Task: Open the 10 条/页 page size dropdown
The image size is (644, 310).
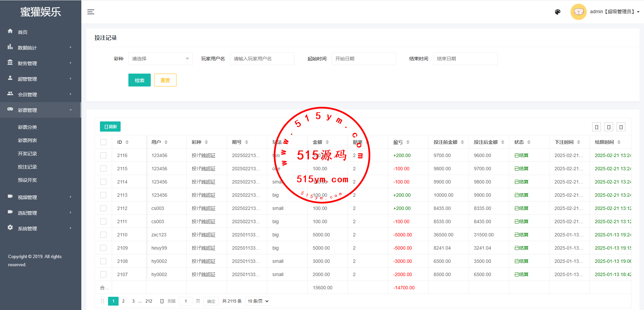Action: click(x=258, y=301)
